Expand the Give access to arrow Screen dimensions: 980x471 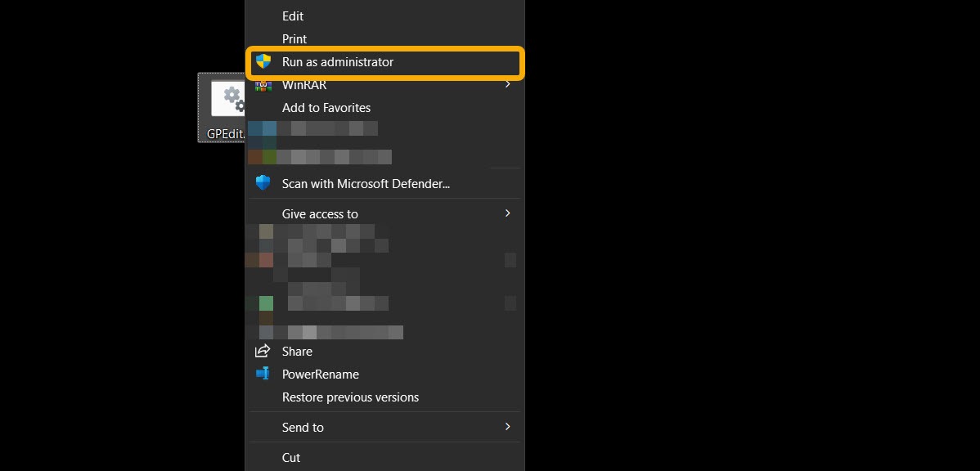[507, 213]
